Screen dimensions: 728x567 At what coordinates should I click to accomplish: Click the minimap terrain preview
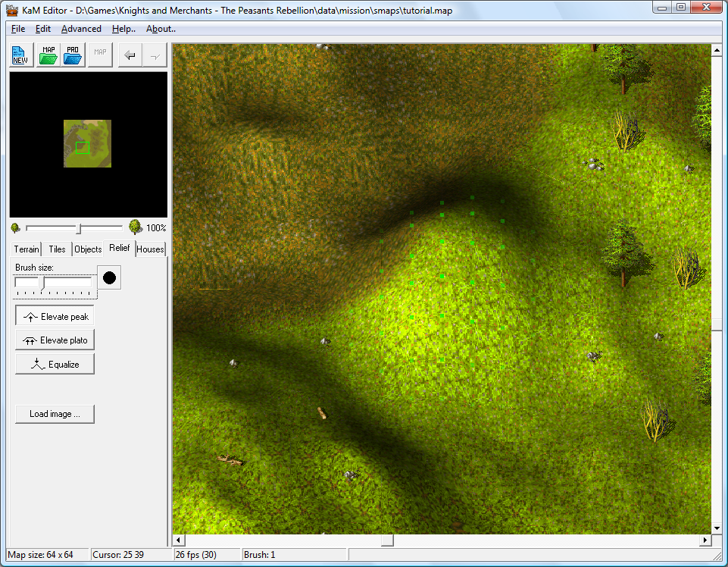87,143
